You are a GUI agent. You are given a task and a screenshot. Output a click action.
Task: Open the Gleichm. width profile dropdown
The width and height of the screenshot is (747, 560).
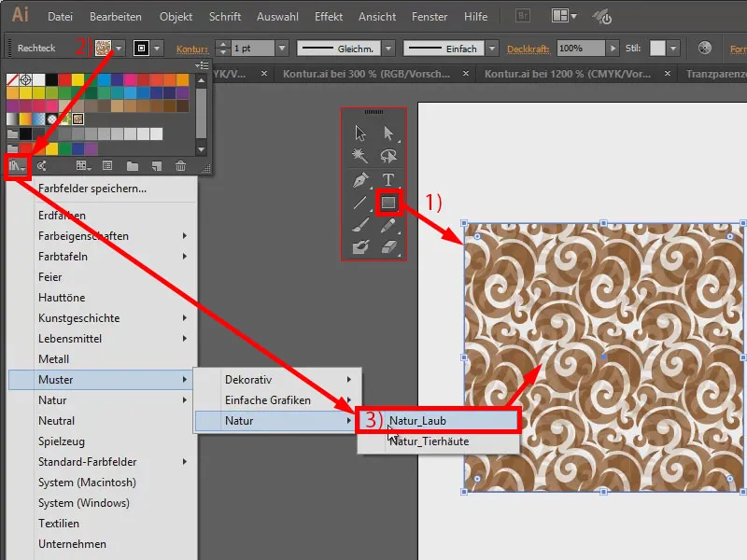[x=388, y=49]
